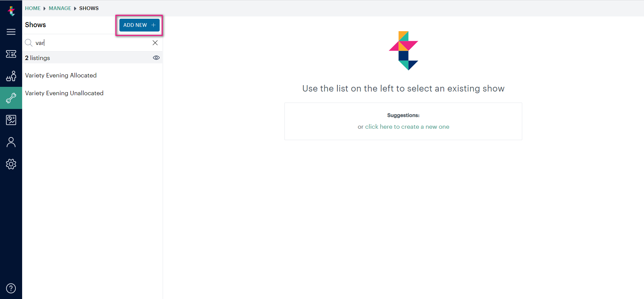Select the wrench Manage icon in the sidebar
The image size is (644, 299).
[x=11, y=98]
